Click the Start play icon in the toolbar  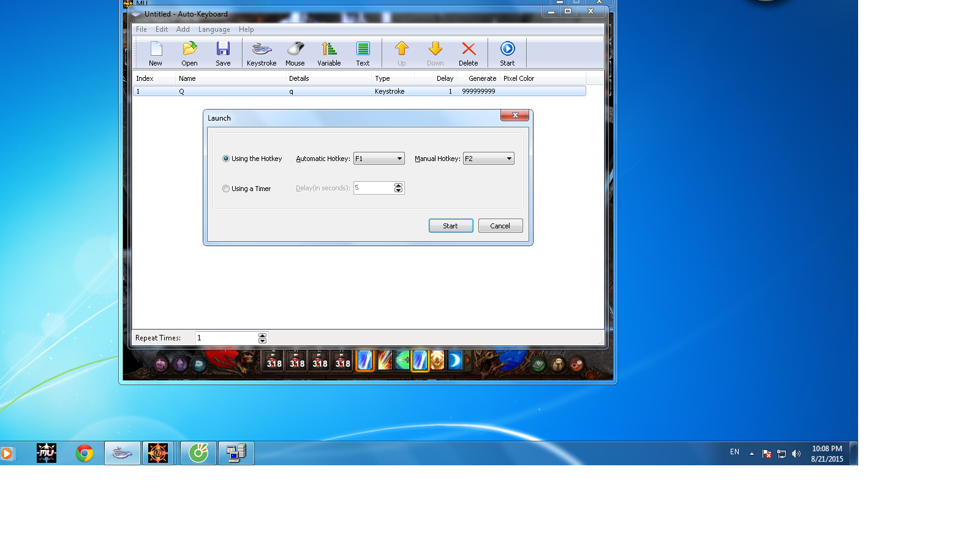pos(508,53)
